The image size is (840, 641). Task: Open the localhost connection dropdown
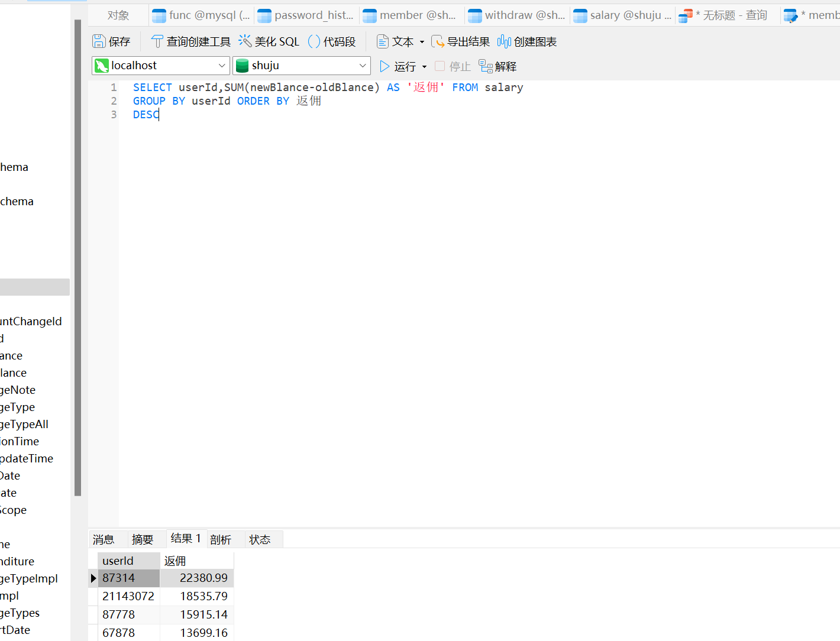222,66
